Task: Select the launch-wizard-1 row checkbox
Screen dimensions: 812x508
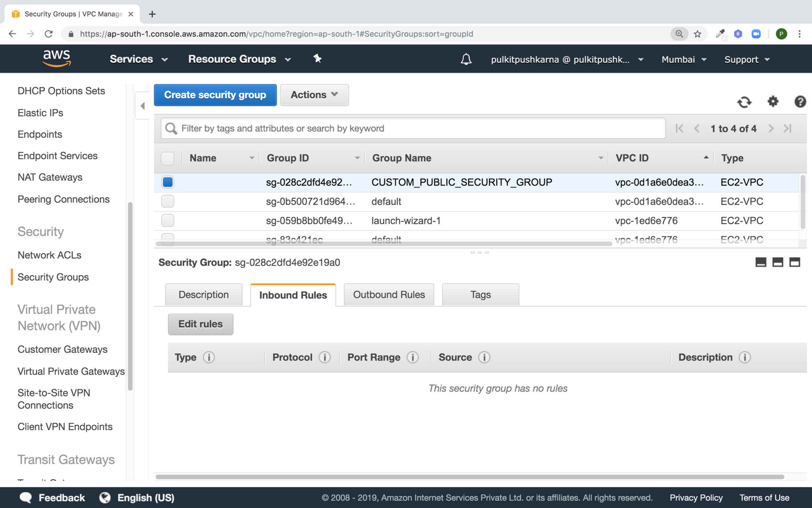Action: [168, 221]
